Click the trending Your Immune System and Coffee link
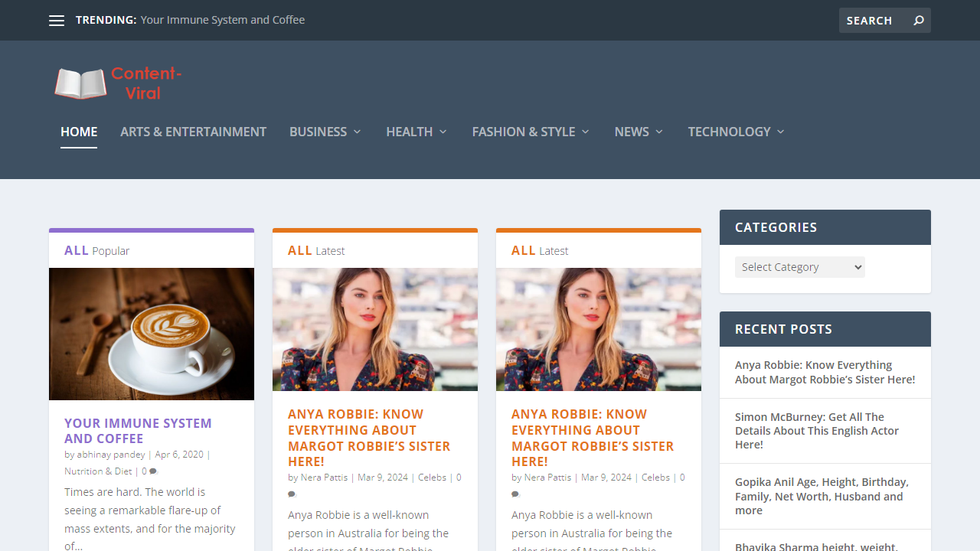Image resolution: width=980 pixels, height=551 pixels. pos(223,20)
